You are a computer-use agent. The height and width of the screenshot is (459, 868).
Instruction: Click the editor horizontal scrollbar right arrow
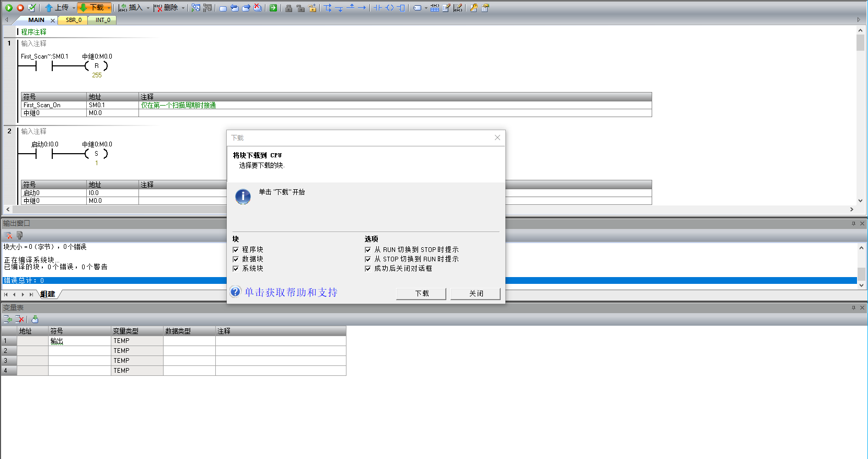coord(851,209)
